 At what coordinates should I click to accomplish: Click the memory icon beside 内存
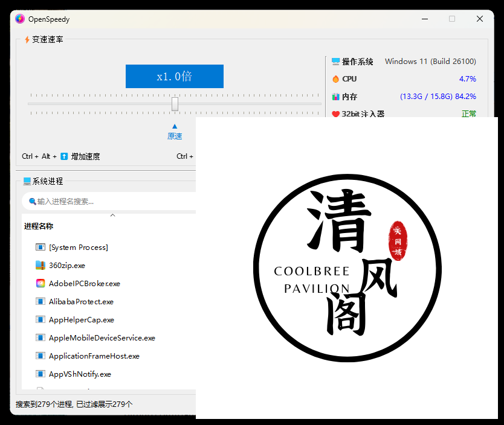pyautogui.click(x=335, y=97)
